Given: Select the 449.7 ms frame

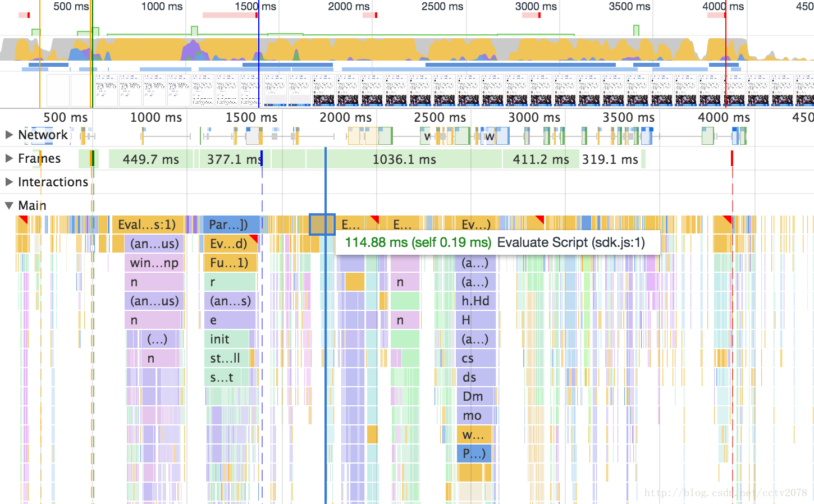Looking at the screenshot, I should (x=150, y=159).
